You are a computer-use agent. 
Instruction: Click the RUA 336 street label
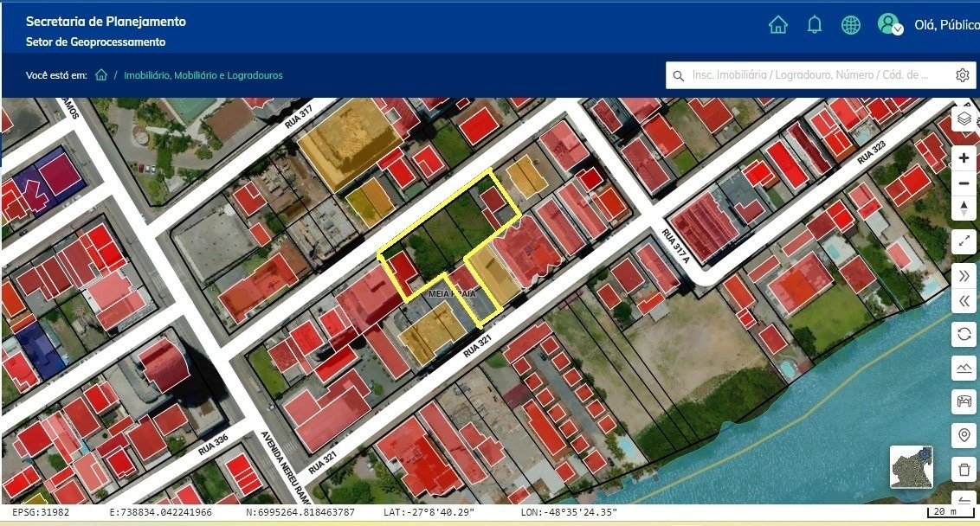point(213,444)
